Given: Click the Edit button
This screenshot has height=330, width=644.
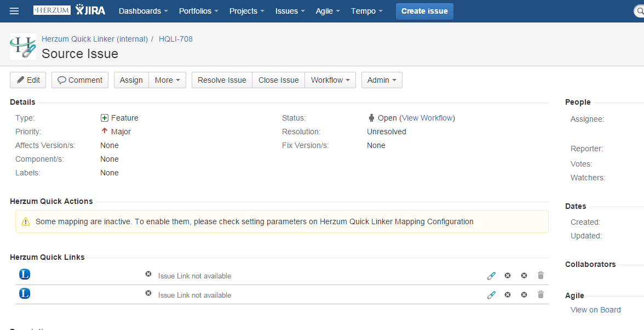Looking at the screenshot, I should coord(28,80).
